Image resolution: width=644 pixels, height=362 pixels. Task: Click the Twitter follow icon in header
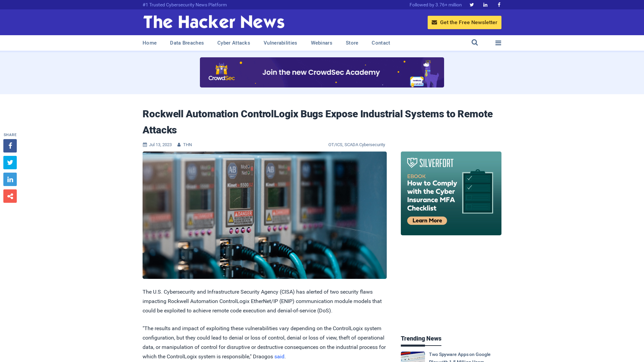click(x=472, y=4)
